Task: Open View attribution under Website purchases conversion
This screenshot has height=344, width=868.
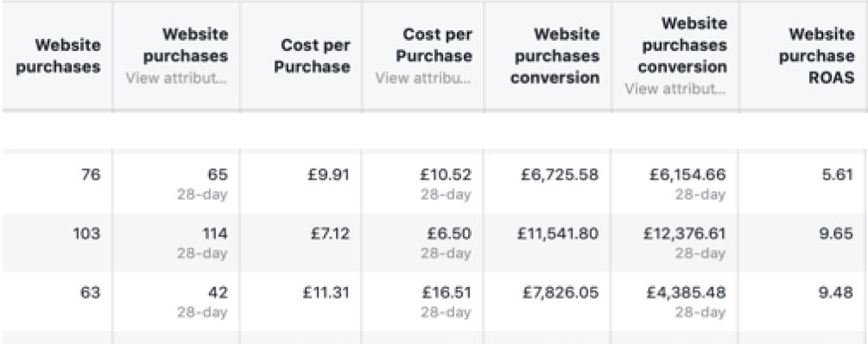Action: 675,89
